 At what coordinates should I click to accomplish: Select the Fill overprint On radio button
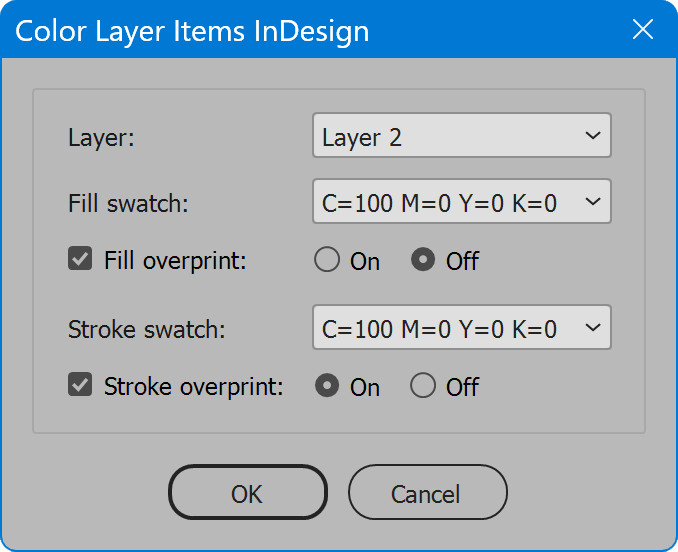[327, 259]
